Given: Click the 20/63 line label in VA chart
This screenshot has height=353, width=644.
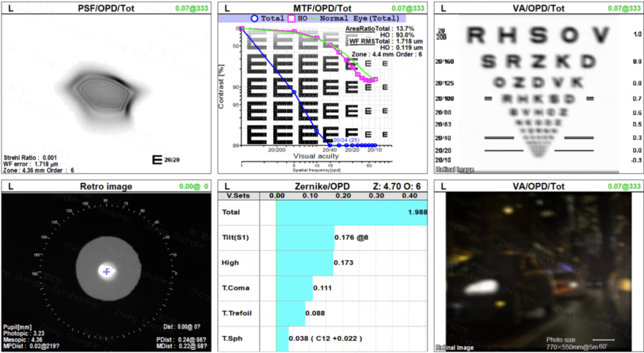Looking at the screenshot, I should pos(443,124).
